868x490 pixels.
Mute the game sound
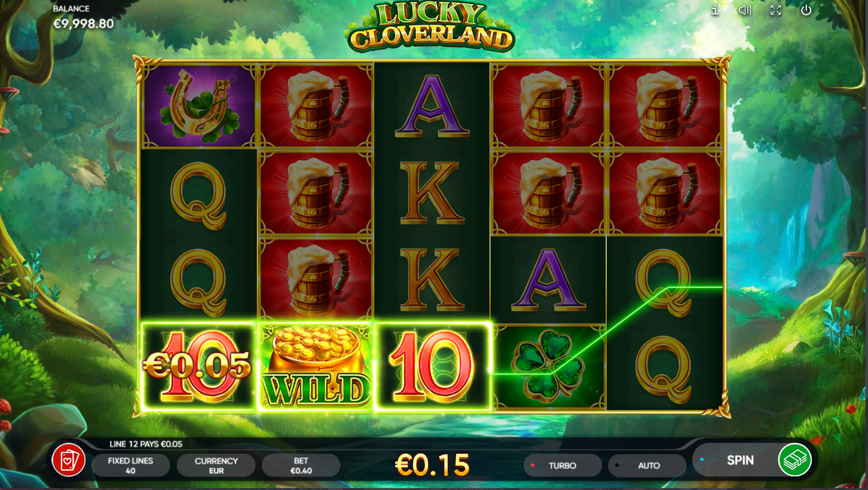click(x=745, y=10)
